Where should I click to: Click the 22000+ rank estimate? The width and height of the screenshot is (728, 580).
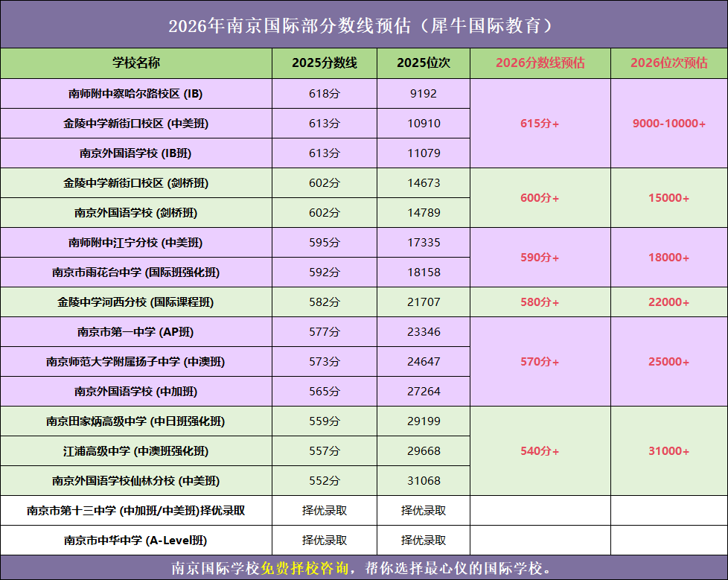point(669,302)
